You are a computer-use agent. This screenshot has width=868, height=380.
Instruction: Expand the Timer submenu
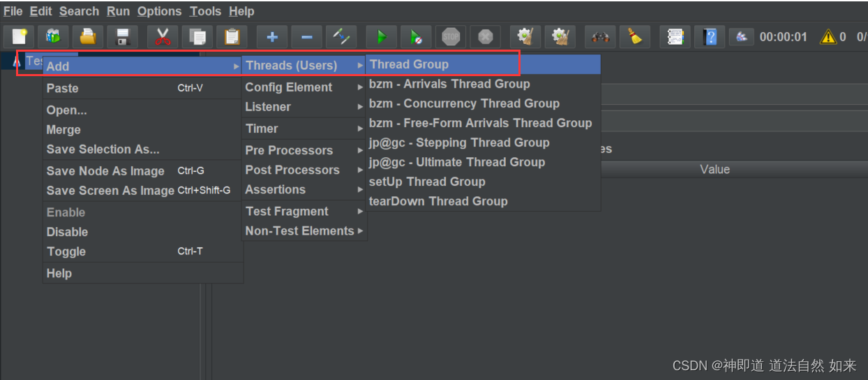pos(304,129)
